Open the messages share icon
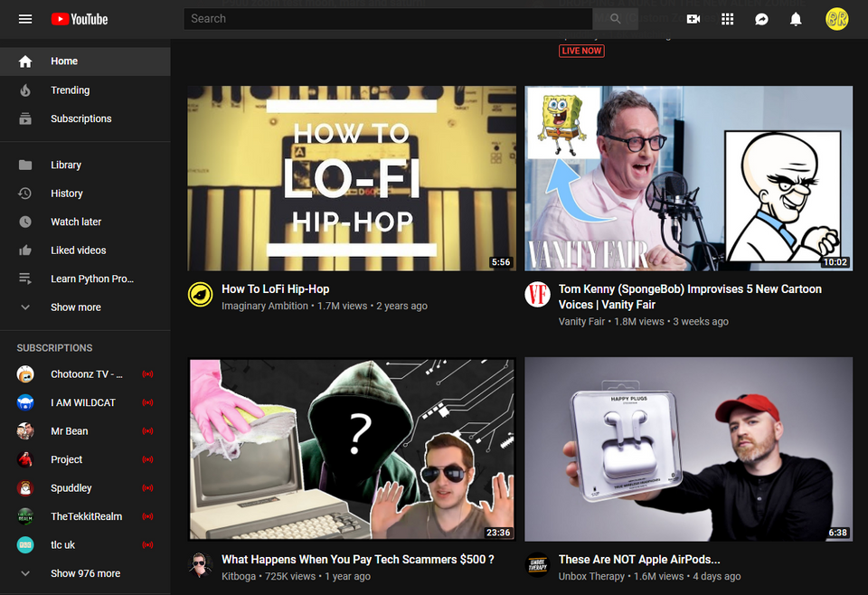The width and height of the screenshot is (868, 595). (x=761, y=19)
